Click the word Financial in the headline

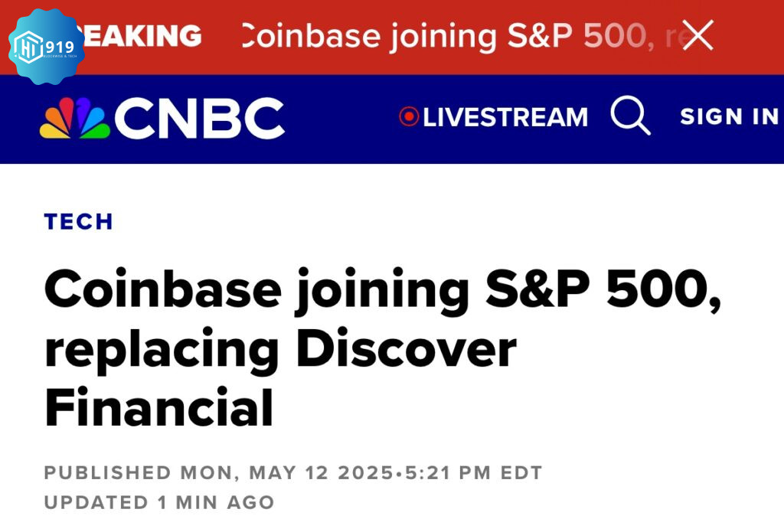pos(159,407)
